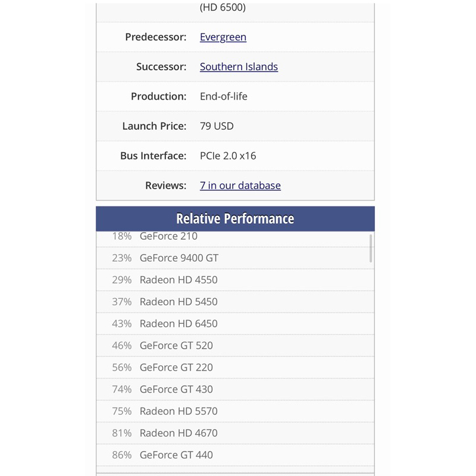Viewport: 476px width, 476px height.
Task: Click the Radeon HD 4670 entry
Action: click(178, 433)
